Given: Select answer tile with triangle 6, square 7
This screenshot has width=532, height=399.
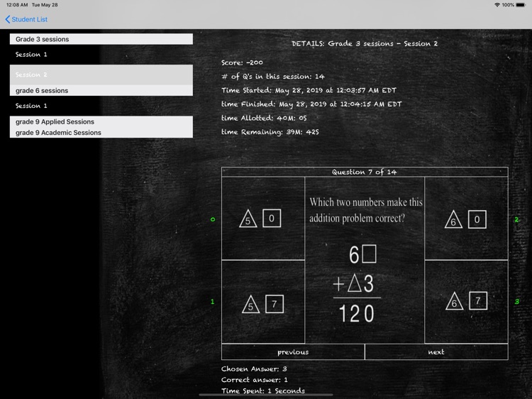Looking at the screenshot, I should [466, 302].
